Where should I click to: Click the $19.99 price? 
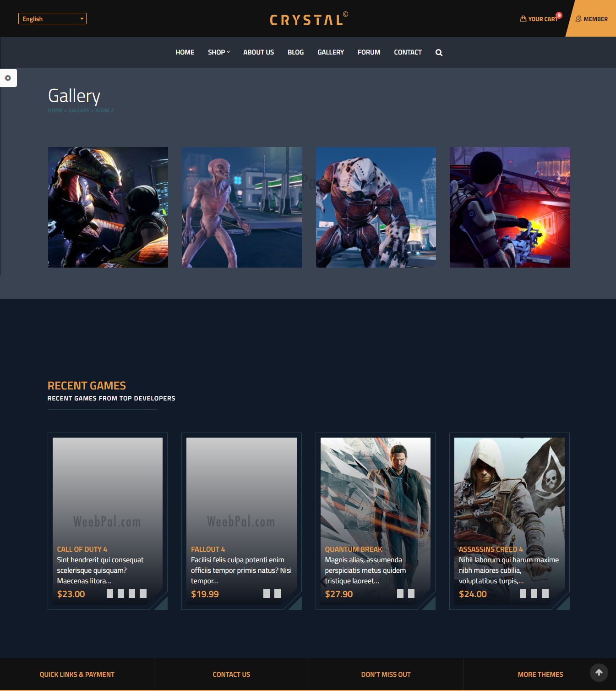[205, 594]
